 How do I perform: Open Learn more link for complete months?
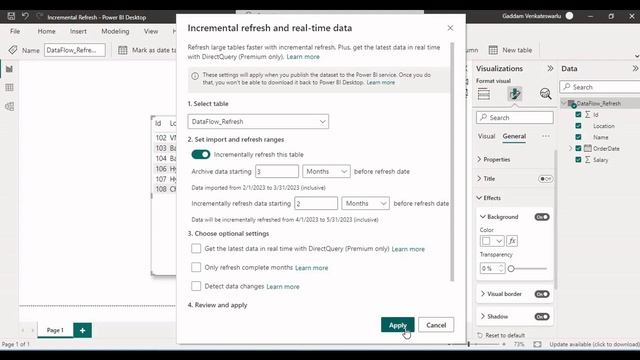[x=311, y=268]
